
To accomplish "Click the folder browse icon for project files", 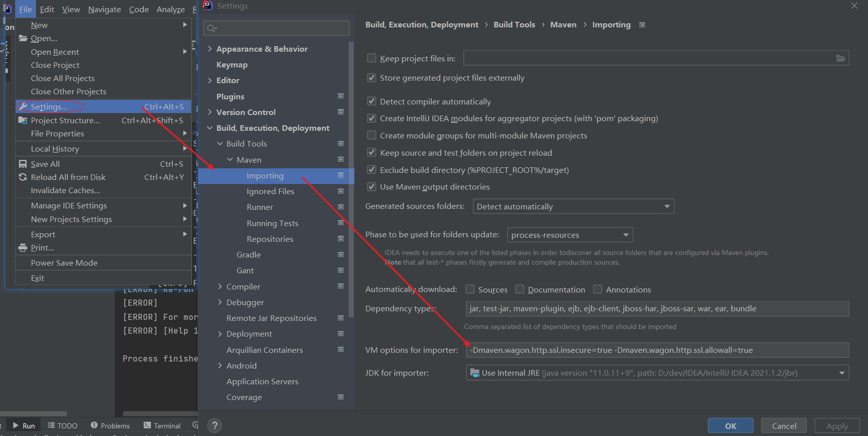I will point(840,58).
